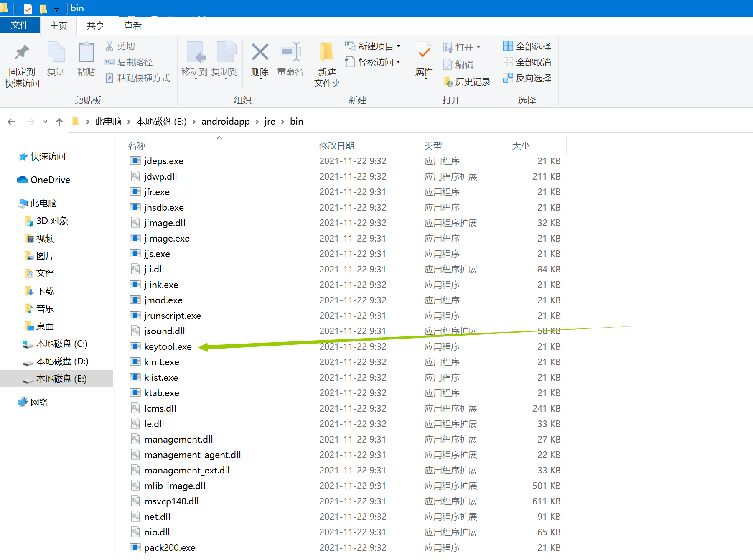Click androidapp in address path
This screenshot has width=753, height=560.
click(226, 122)
